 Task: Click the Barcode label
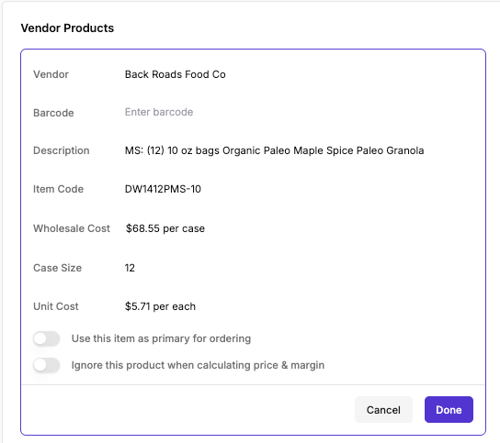click(x=53, y=113)
